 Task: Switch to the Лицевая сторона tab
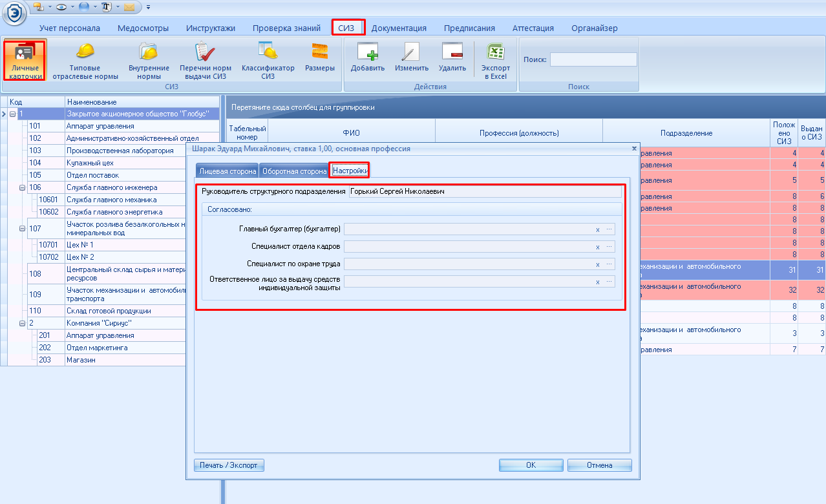click(226, 171)
